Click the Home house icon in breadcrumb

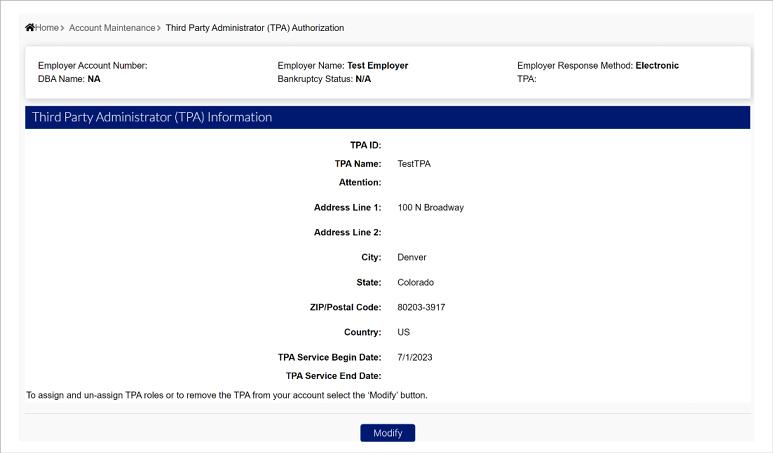(x=30, y=27)
